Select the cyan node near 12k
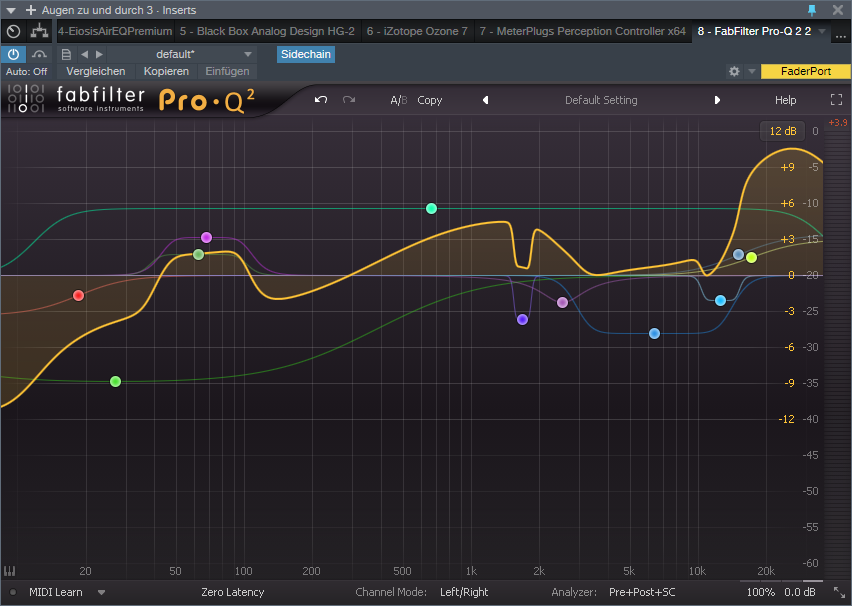Image resolution: width=852 pixels, height=606 pixels. coord(720,301)
